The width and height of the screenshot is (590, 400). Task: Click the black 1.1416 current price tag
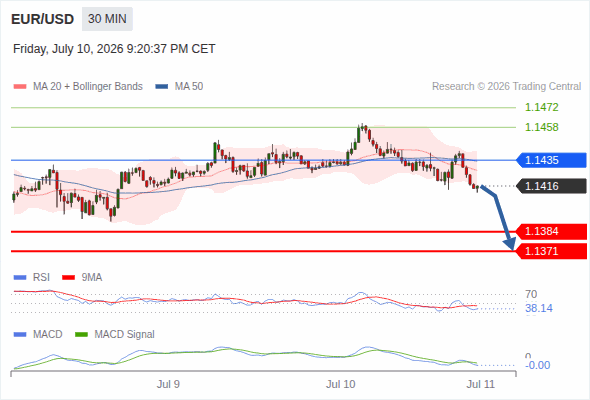coord(551,186)
